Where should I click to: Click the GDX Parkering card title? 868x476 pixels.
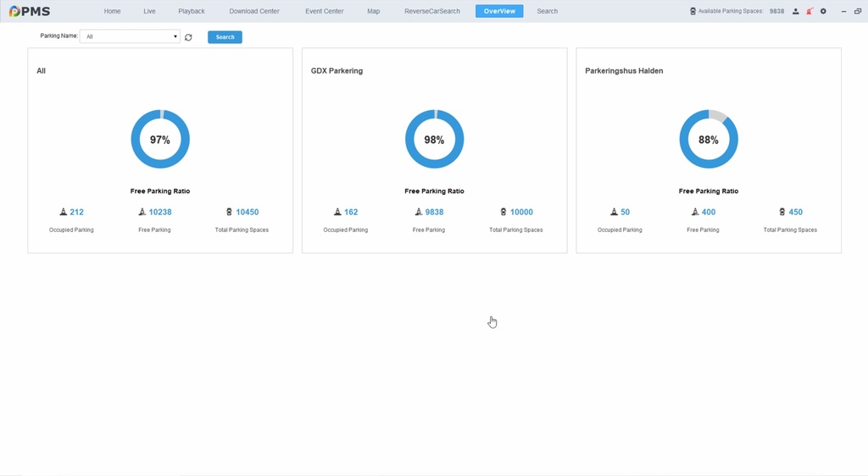(x=337, y=71)
